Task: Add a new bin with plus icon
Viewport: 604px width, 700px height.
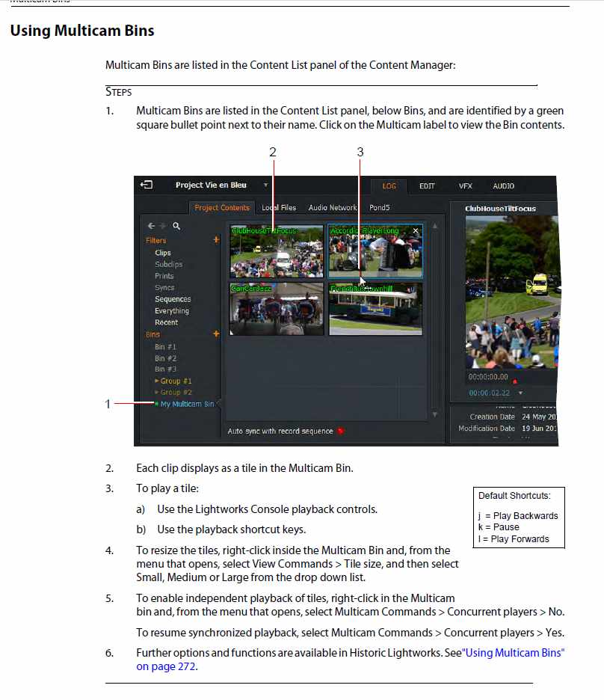Action: click(216, 334)
